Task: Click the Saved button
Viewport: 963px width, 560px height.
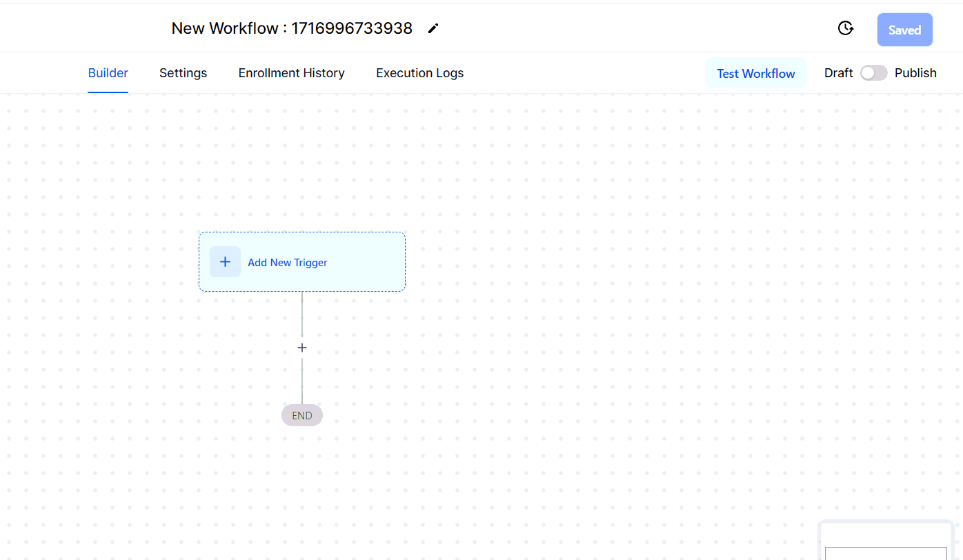Action: (x=905, y=30)
